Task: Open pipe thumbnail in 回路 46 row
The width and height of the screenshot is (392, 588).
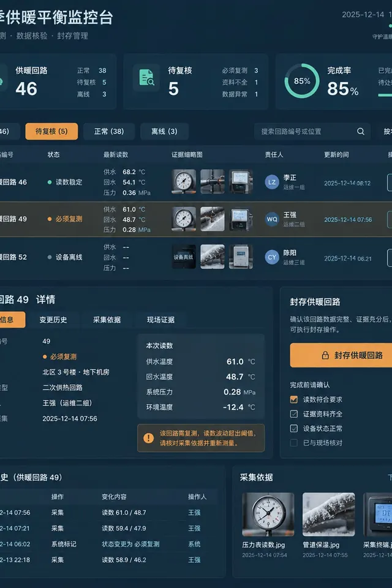Action: [x=213, y=181]
